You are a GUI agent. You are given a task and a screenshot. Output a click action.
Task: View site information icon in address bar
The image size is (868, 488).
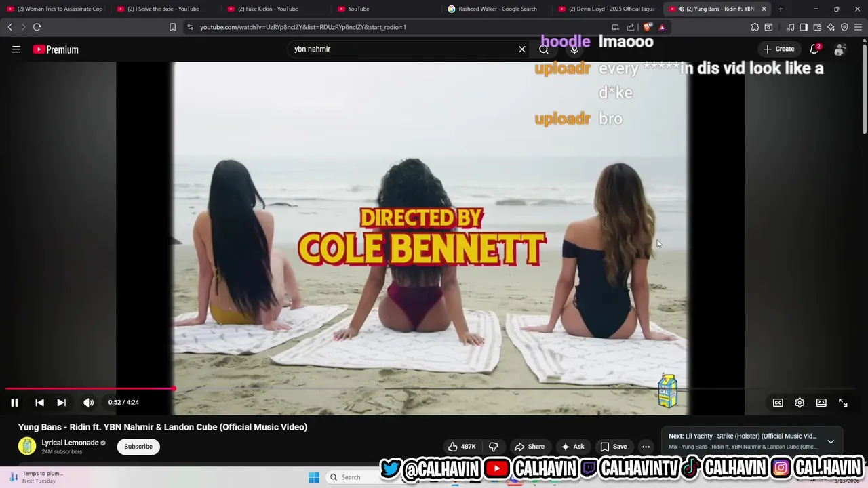[x=190, y=27]
